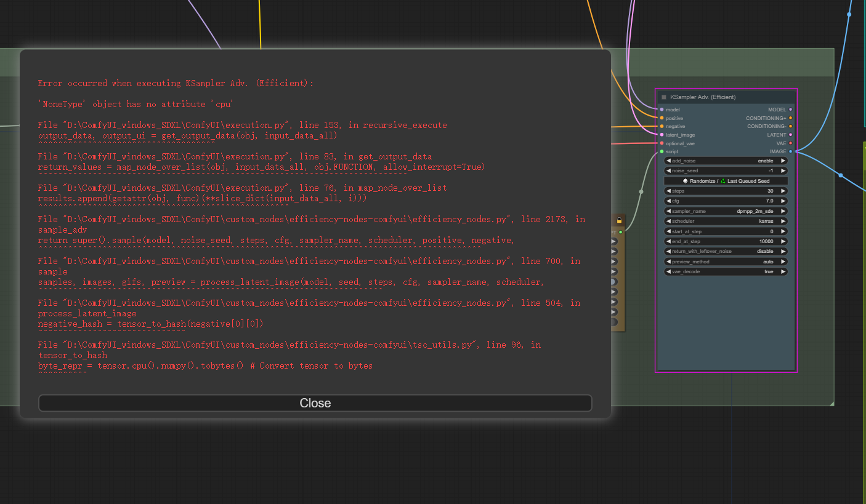The width and height of the screenshot is (866, 504).
Task: Toggle vae_decode off using its left arrow
Action: 669,271
